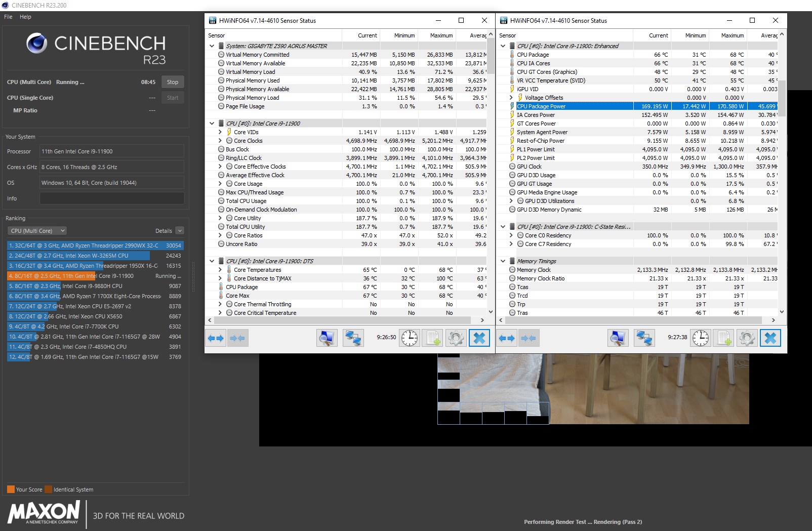Select the Xeon W-3265M ranking entry
This screenshot has width=812, height=531.
point(95,256)
